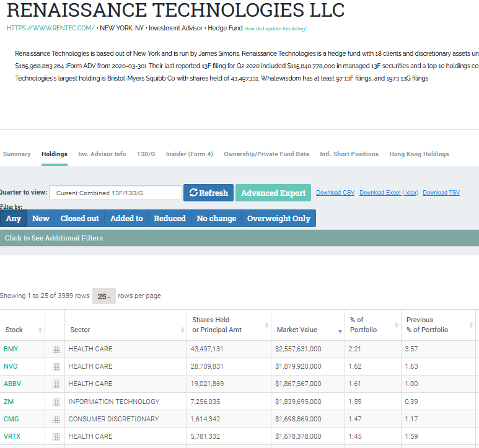
Task: Filter holdings by New positions
Action: [41, 218]
